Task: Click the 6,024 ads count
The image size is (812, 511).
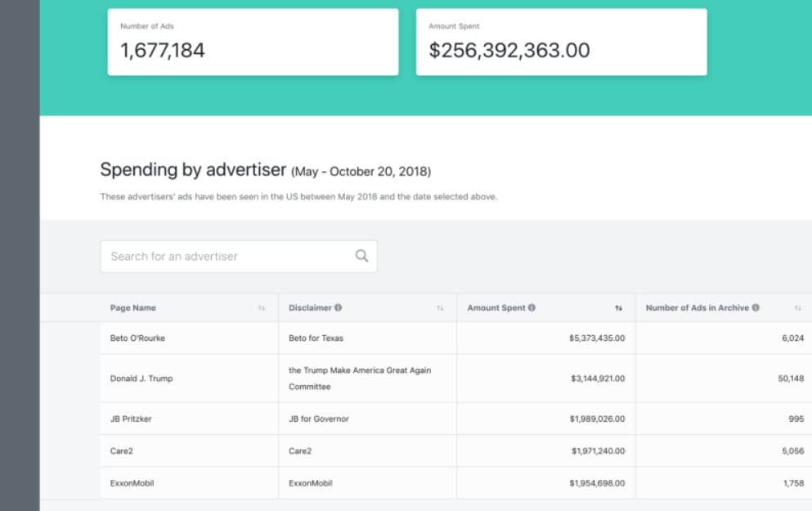Action: [793, 338]
